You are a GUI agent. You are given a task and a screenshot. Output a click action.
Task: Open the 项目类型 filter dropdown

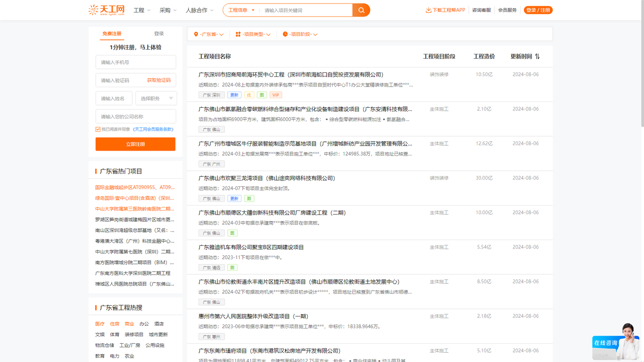[x=253, y=34]
